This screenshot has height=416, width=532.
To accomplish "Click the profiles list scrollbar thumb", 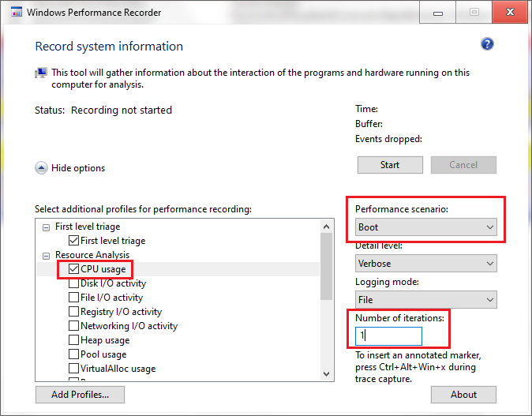I will pos(327,266).
